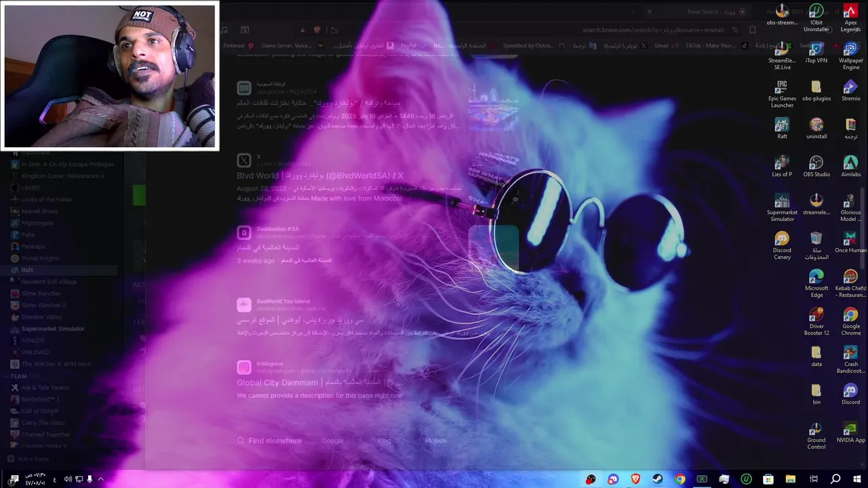868x488 pixels.
Task: Launch Epic Games Launcher shortcut
Action: 782,94
